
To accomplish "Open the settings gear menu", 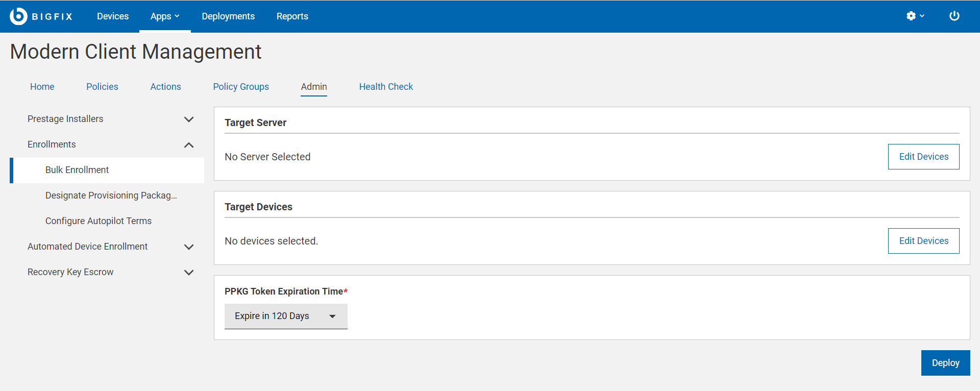I will tap(915, 16).
